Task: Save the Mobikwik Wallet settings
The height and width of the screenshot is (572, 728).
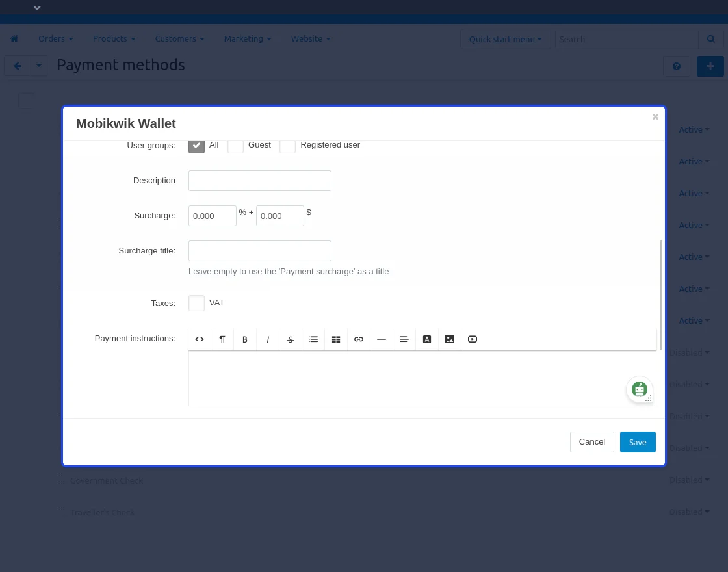Action: (x=638, y=442)
